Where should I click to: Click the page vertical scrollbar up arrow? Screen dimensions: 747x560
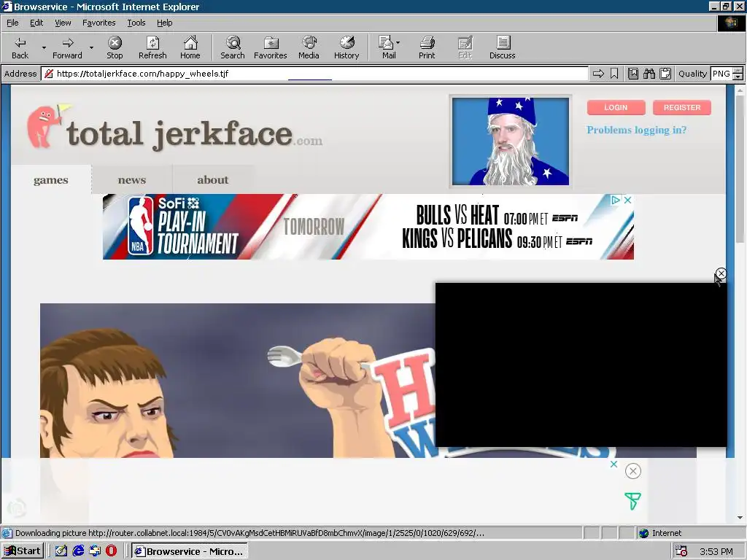(740, 90)
